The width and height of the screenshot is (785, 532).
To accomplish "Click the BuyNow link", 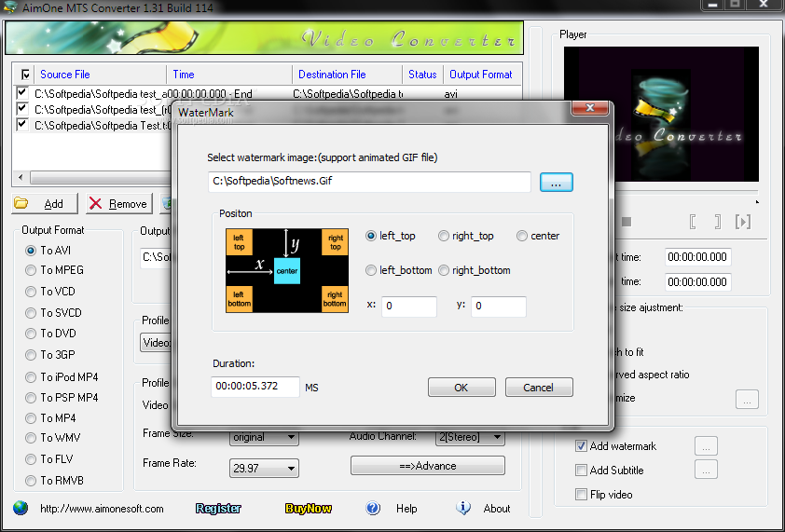I will [x=309, y=509].
